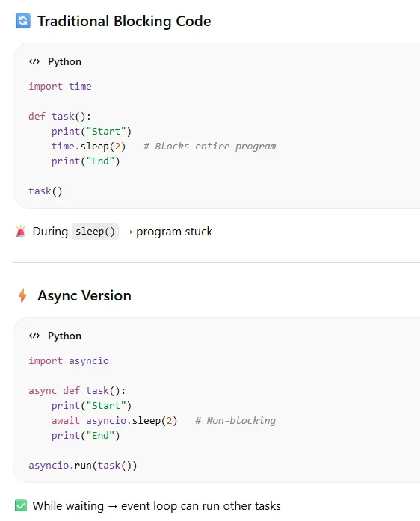Click the '# Non-blocking' comment
This screenshot has height=521, width=420.
[235, 421]
